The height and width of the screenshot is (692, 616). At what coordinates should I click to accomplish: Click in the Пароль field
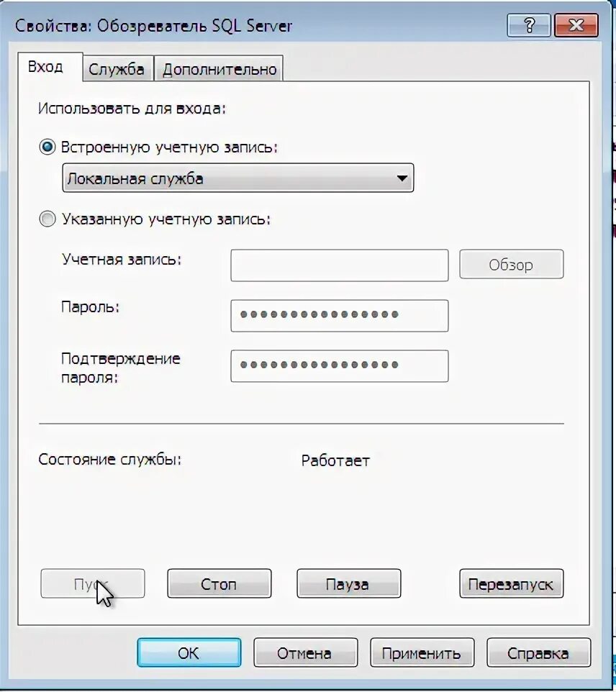pos(339,315)
